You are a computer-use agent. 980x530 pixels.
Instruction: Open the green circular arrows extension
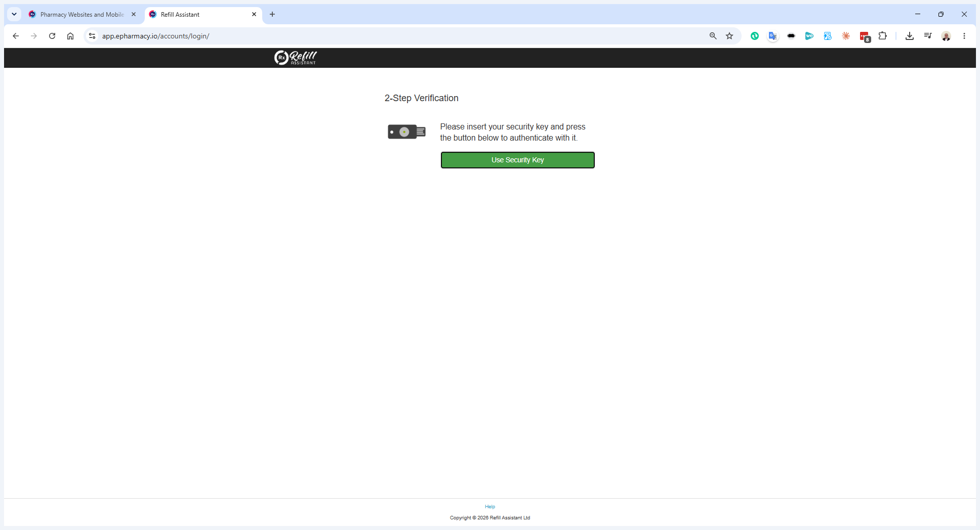click(x=755, y=36)
